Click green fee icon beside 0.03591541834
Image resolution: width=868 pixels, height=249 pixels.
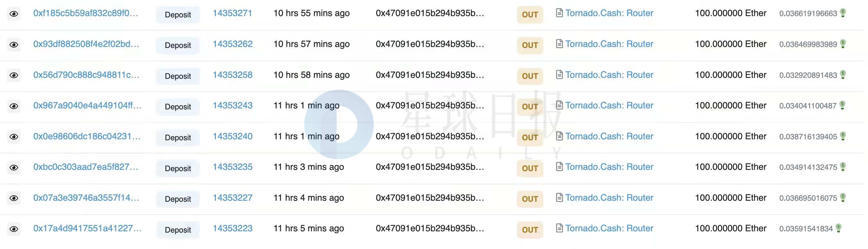839,228
